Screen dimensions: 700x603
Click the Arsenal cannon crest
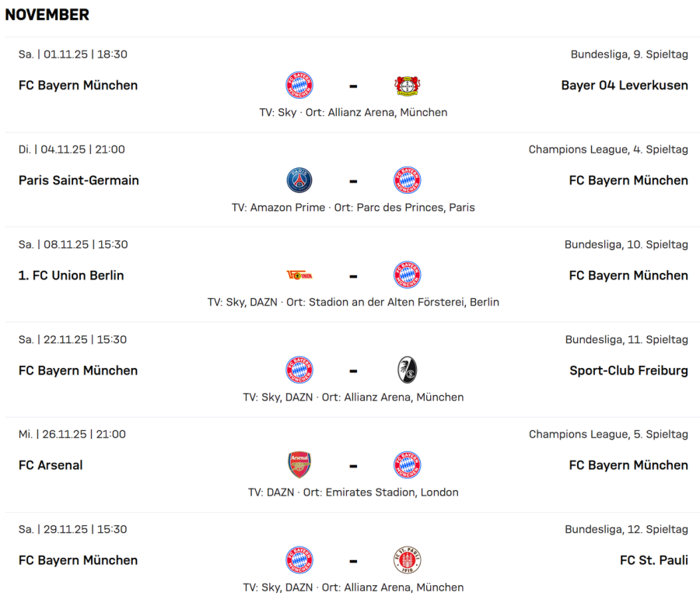point(299,465)
